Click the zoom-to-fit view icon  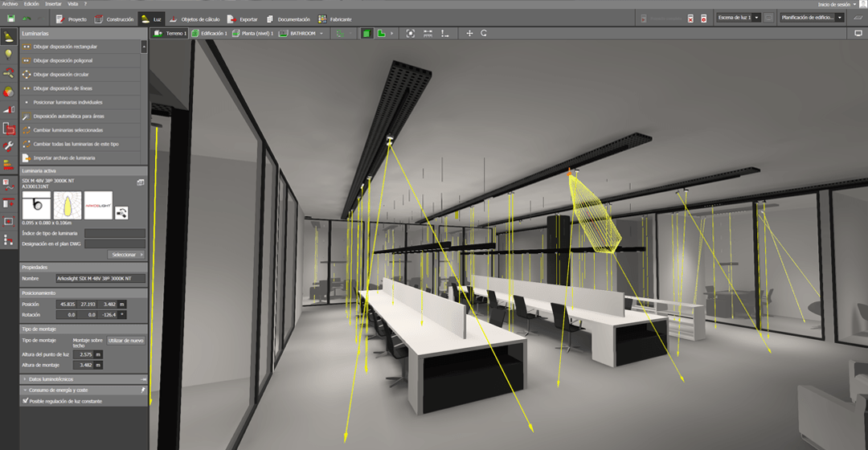(411, 34)
